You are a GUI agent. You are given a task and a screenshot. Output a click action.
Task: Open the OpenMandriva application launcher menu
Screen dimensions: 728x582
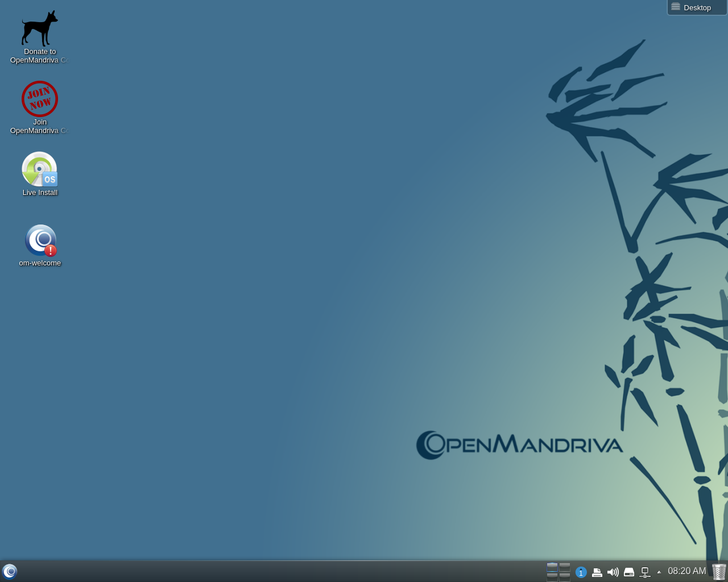tap(10, 571)
